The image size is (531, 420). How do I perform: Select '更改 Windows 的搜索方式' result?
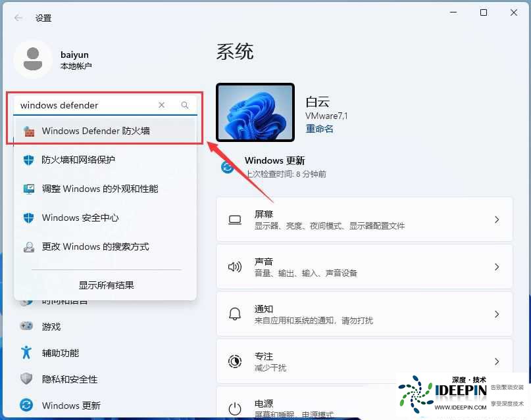pos(105,246)
